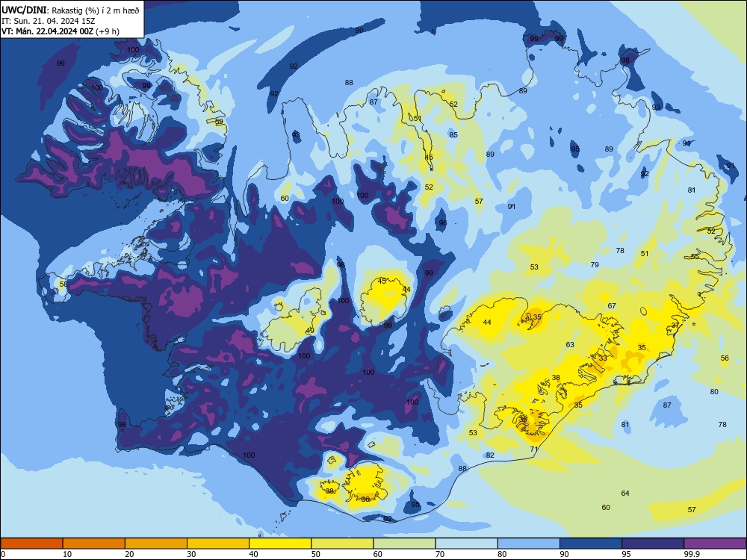Select the 30–40 amber legend band

pos(218,544)
